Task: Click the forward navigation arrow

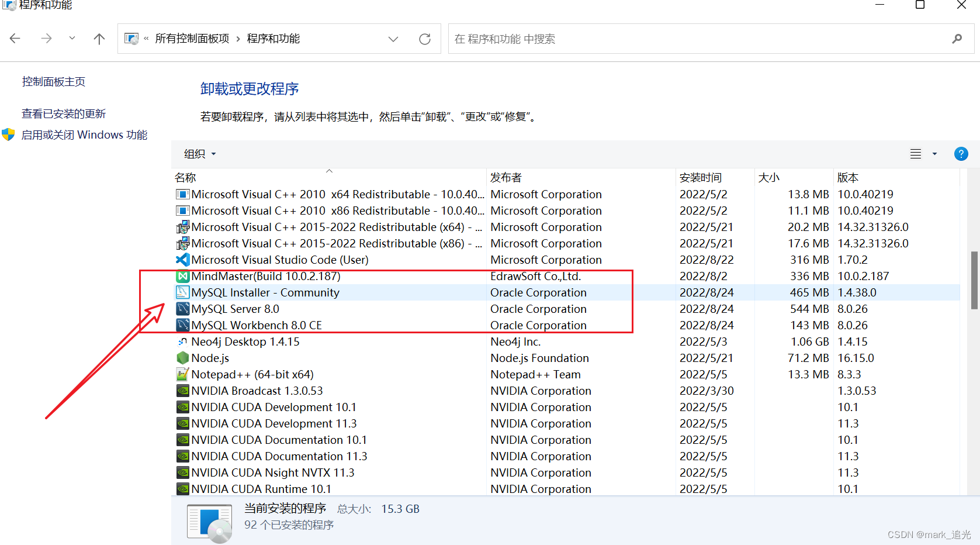Action: click(x=46, y=39)
